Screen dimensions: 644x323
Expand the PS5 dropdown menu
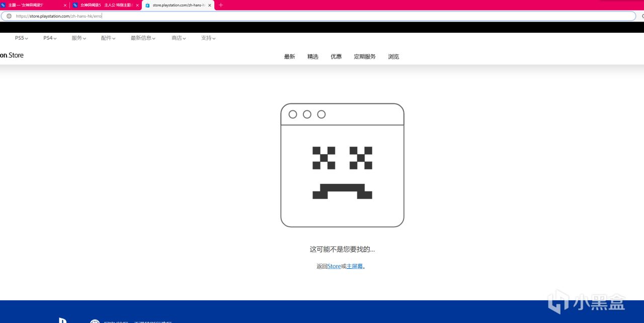(22, 38)
